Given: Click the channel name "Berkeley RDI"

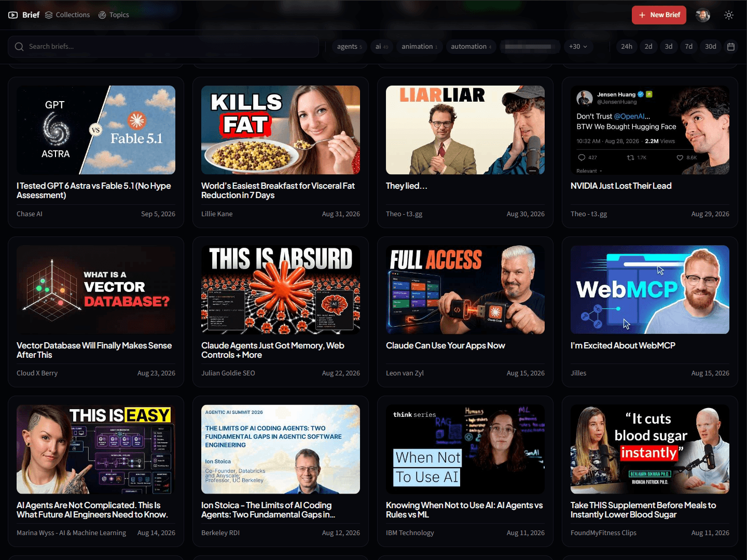Looking at the screenshot, I should (x=220, y=533).
